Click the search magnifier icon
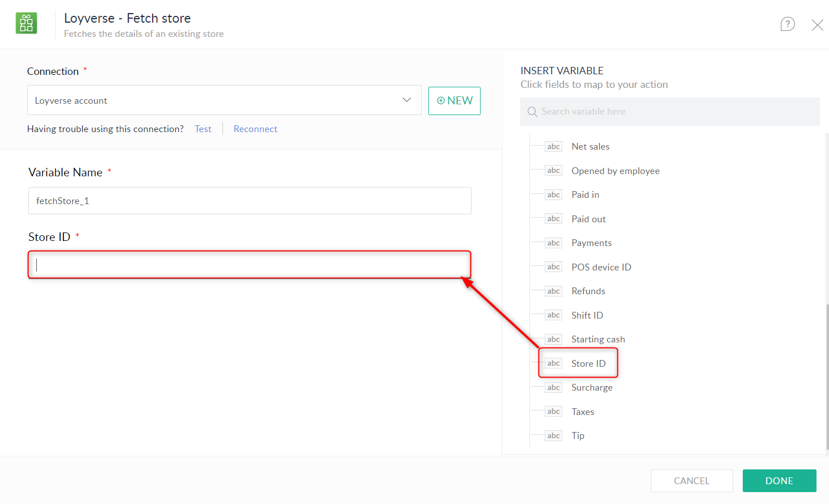Viewport: 829px width, 504px height. point(532,112)
